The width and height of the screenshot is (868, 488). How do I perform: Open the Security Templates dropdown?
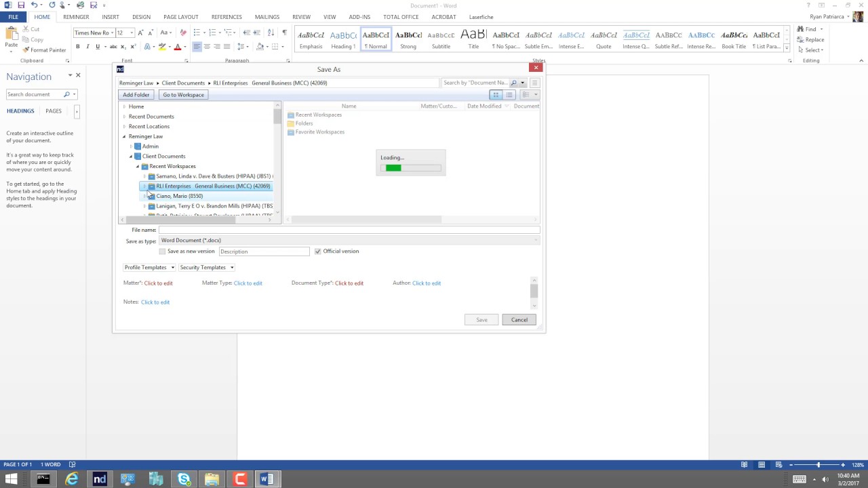(x=206, y=268)
